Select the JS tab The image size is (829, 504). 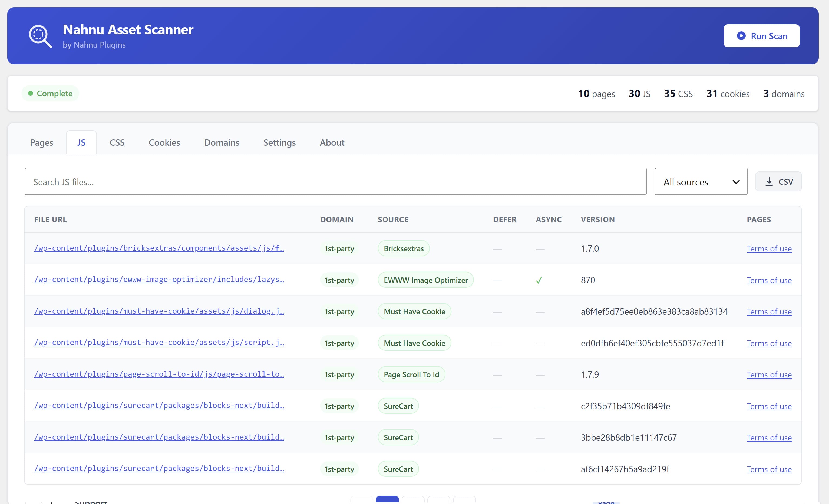(81, 143)
